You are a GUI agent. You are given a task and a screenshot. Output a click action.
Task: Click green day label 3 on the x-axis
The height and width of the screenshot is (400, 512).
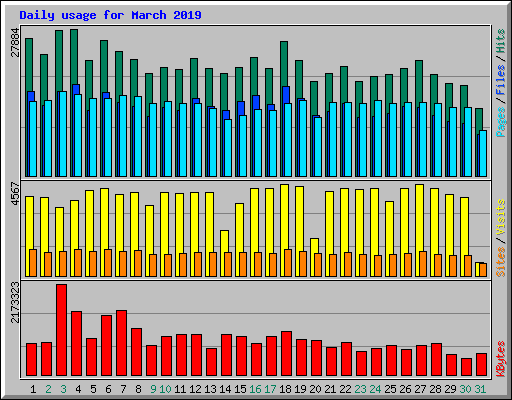(x=63, y=389)
